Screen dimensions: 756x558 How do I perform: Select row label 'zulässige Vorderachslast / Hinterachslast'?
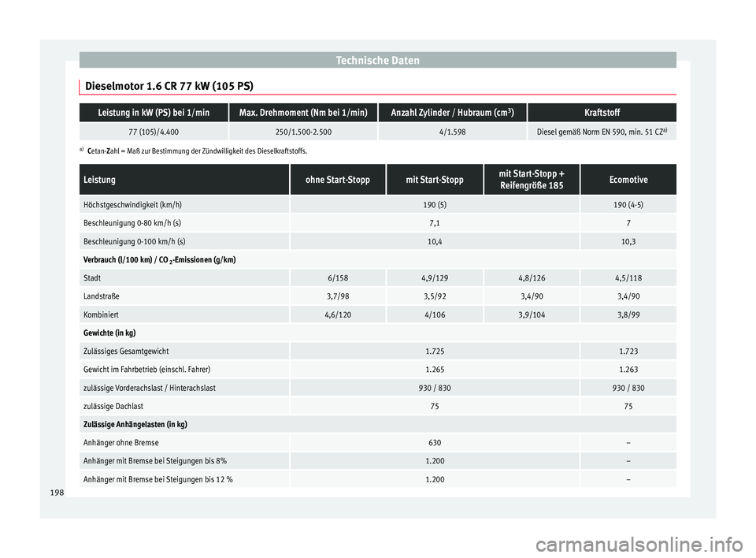pos(150,388)
